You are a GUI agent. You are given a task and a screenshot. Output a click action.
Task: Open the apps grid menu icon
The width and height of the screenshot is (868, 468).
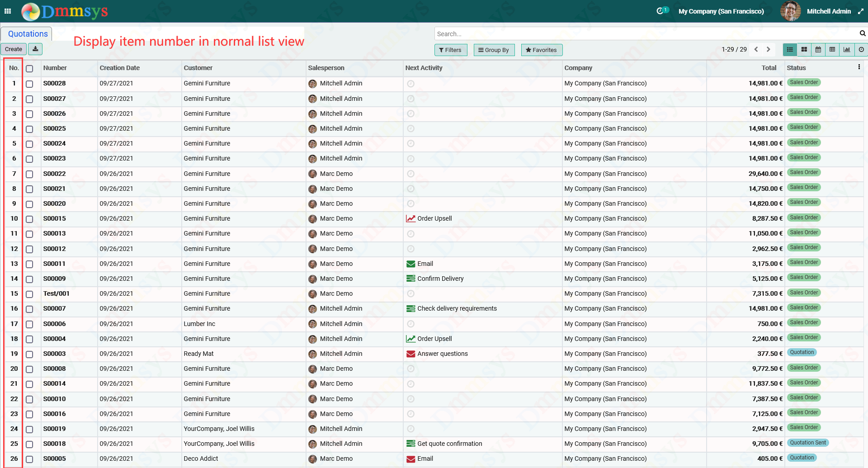(8, 11)
